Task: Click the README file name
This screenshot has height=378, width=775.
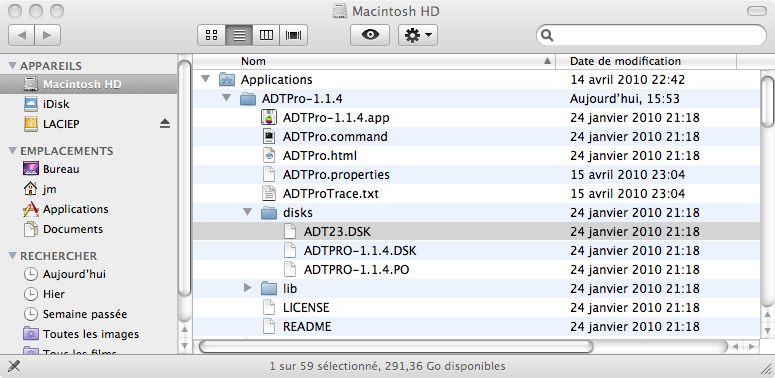Action: 307,327
